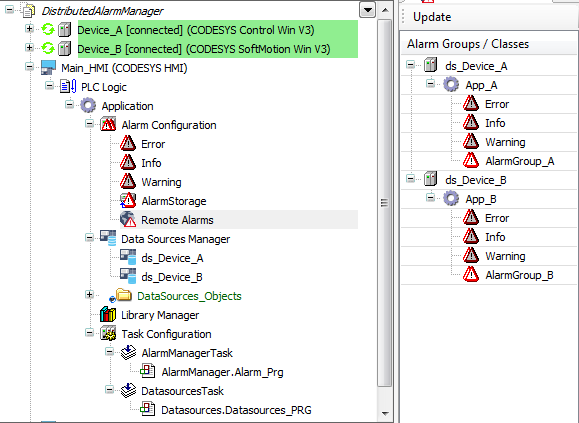Collapse the Task Configuration node
Screen dimensions: 579x423
click(89, 332)
